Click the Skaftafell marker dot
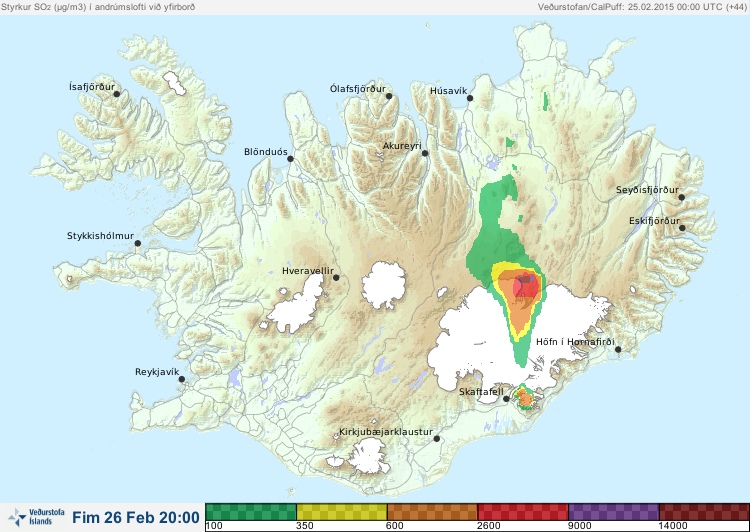Screen dimensions: 750x532 pyautogui.click(x=506, y=399)
